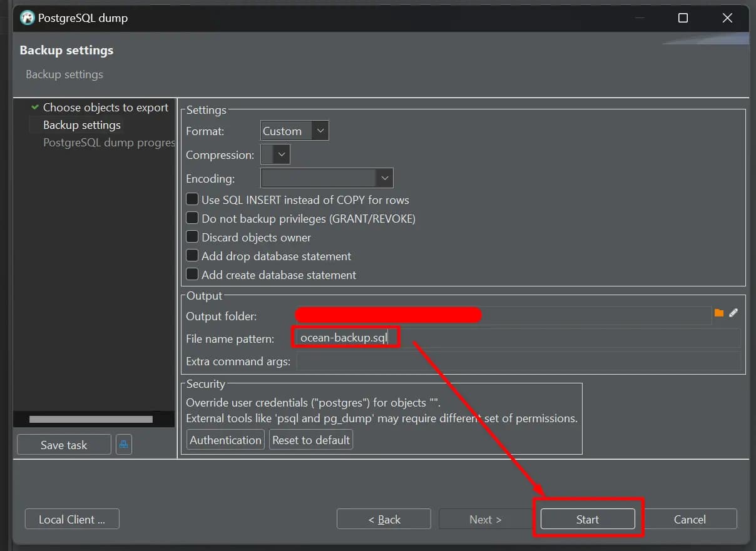Click the Extra command args field
Image resolution: width=756 pixels, height=551 pixels.
click(518, 361)
